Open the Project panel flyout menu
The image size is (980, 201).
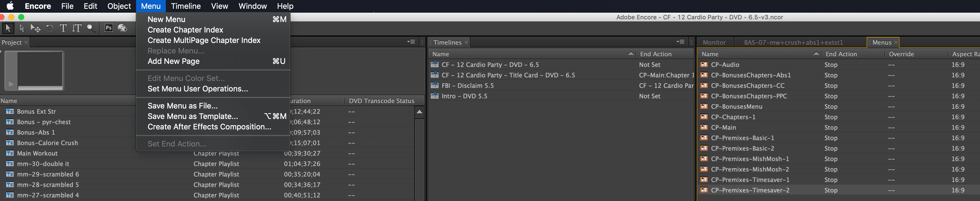[x=411, y=42]
